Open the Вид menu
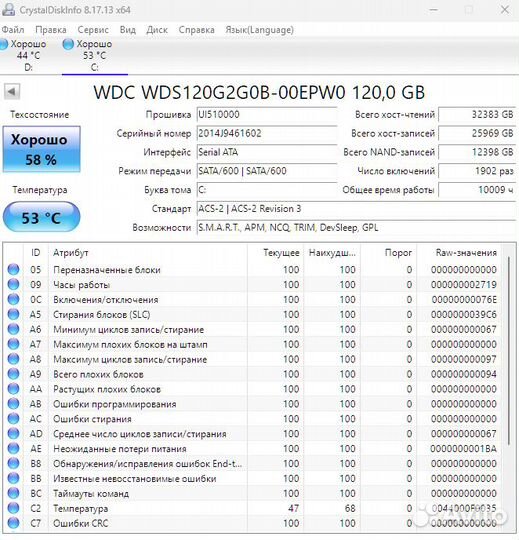The width and height of the screenshot is (519, 540). point(127,30)
